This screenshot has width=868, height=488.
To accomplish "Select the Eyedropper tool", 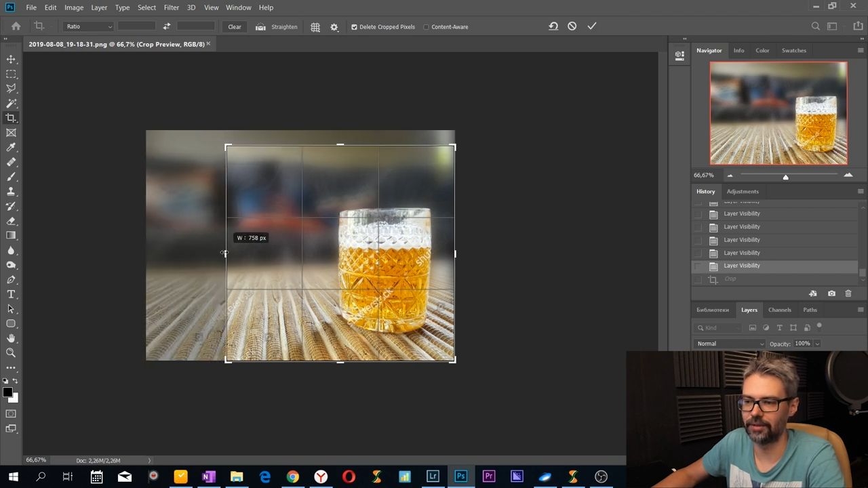I will [x=11, y=147].
